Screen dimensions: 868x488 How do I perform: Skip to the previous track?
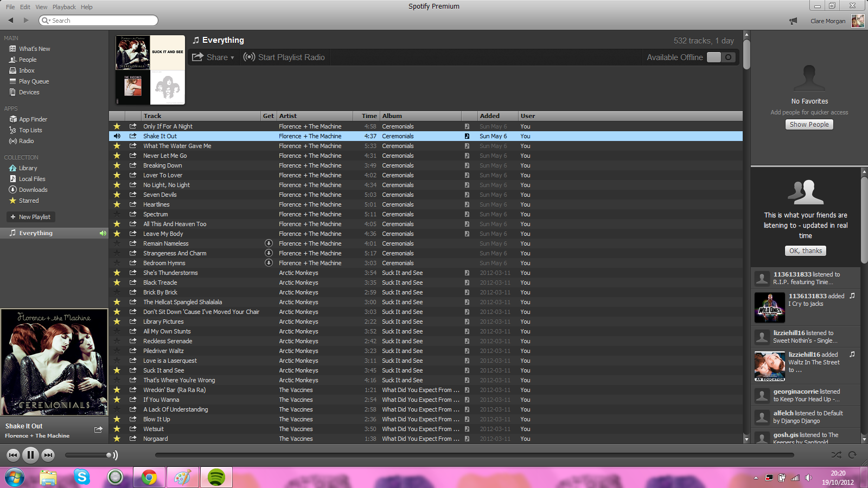(13, 455)
